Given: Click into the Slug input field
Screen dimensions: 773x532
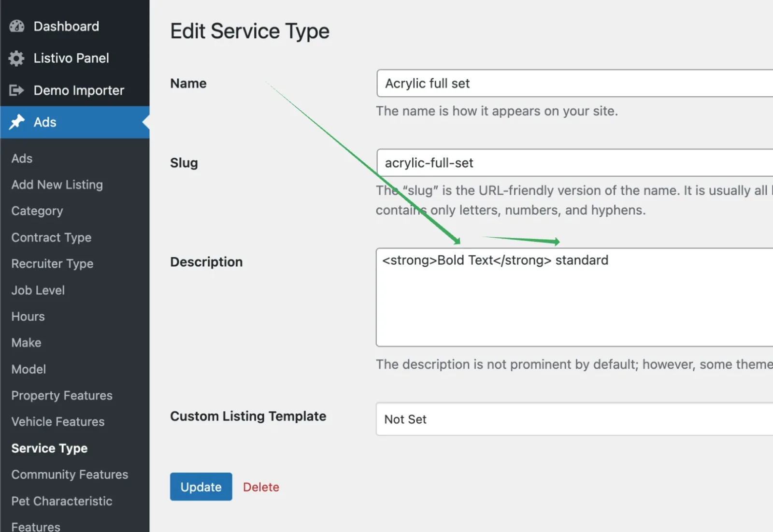Looking at the screenshot, I should (x=575, y=163).
